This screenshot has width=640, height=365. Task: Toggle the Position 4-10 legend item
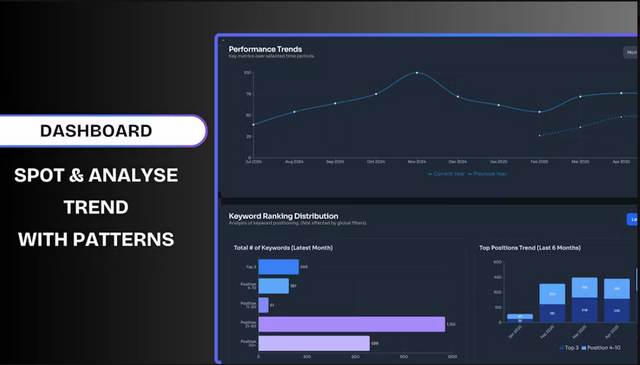click(x=601, y=348)
